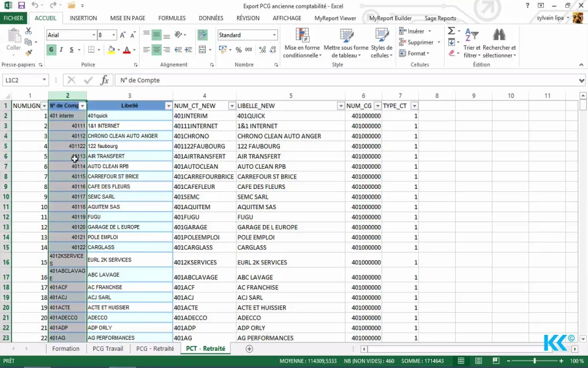Click the AutoSum sigma icon
The image size is (588, 368).
[451, 31]
